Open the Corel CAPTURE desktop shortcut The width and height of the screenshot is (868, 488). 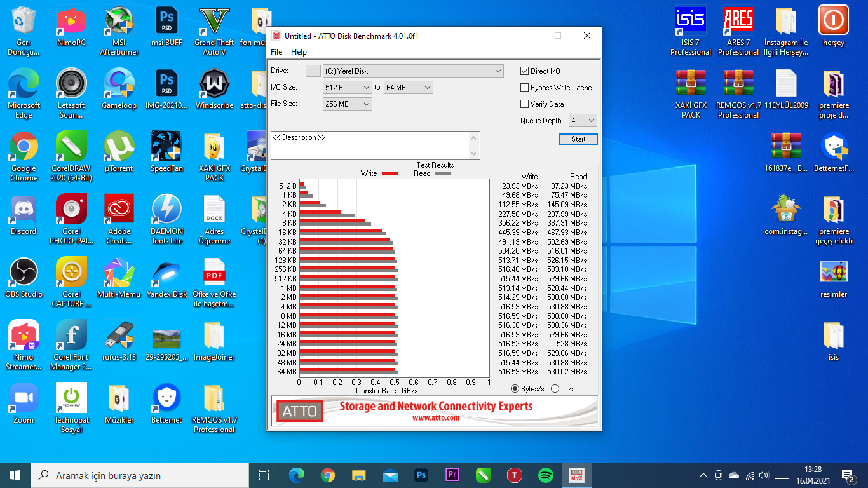tap(71, 281)
